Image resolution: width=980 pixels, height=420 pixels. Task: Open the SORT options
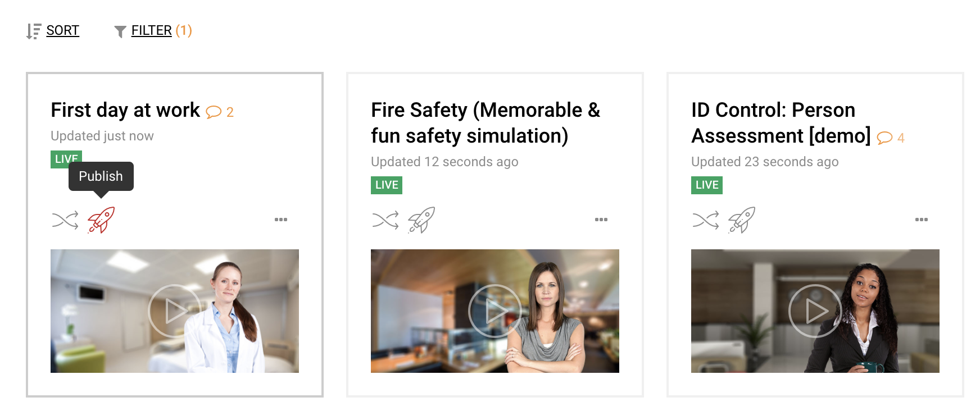click(x=63, y=30)
